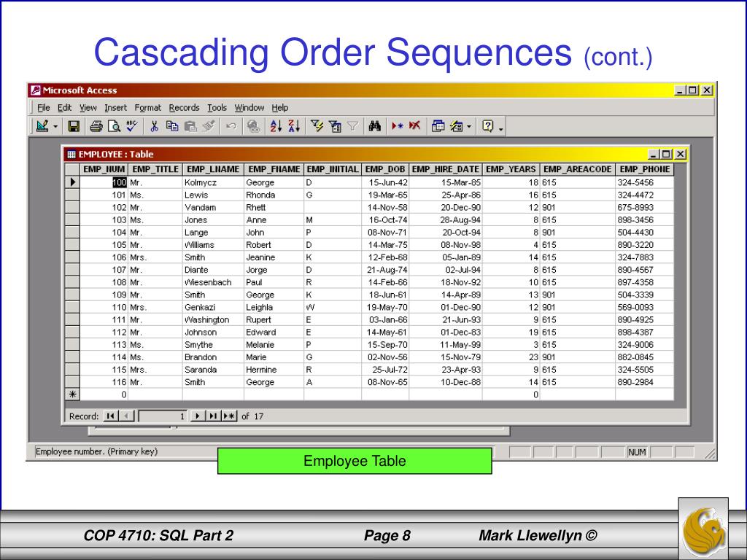
Task: Jump to the last record
Action: pos(213,416)
